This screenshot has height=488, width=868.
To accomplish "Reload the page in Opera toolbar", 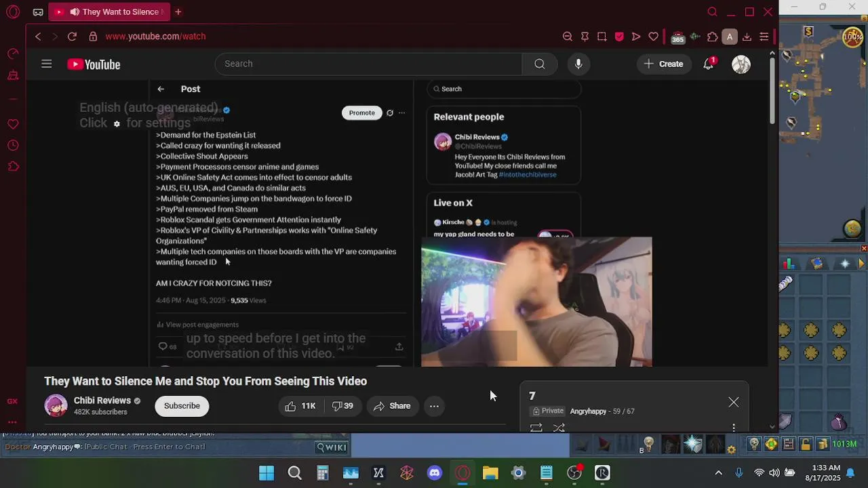I will click(72, 37).
